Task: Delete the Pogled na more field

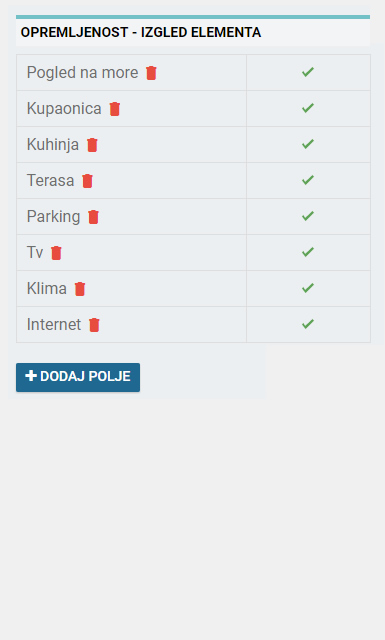Action: click(x=151, y=73)
